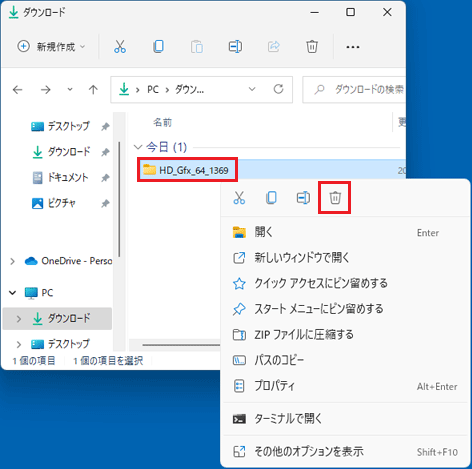This screenshot has height=469, width=472.
Task: Open pinned ダウンロード in Quick access
Action: coord(61,152)
